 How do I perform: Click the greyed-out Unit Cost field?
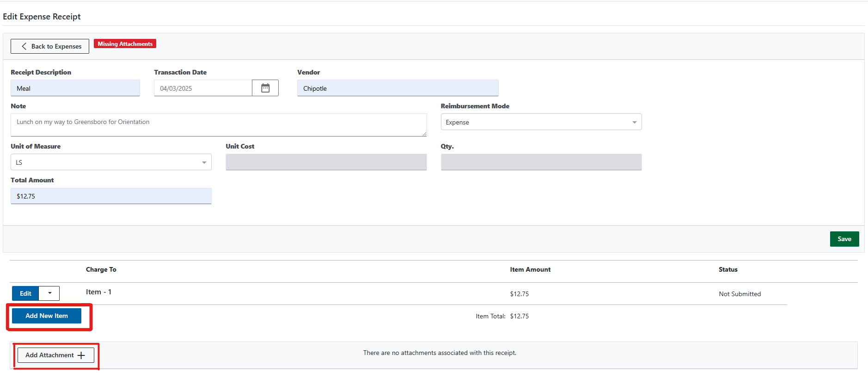click(x=326, y=162)
